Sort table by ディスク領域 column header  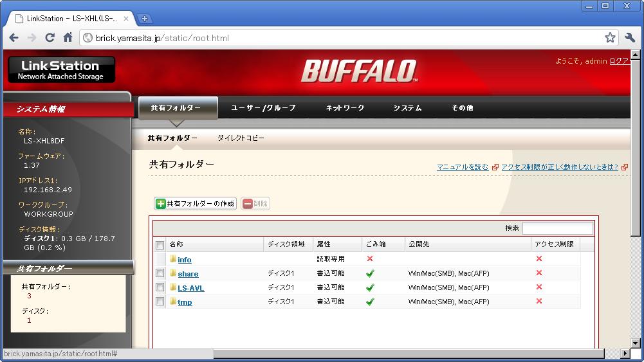click(288, 244)
